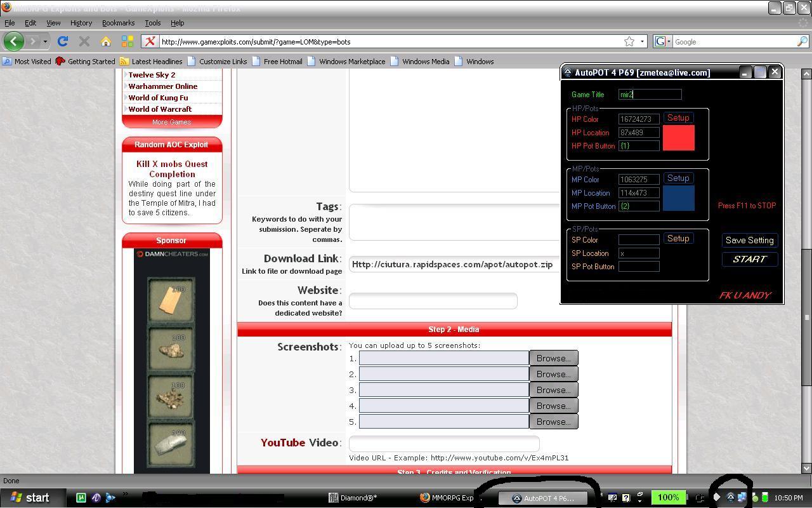The width and height of the screenshot is (812, 508).
Task: Switch to the Diamond taskbar window
Action: 353,498
